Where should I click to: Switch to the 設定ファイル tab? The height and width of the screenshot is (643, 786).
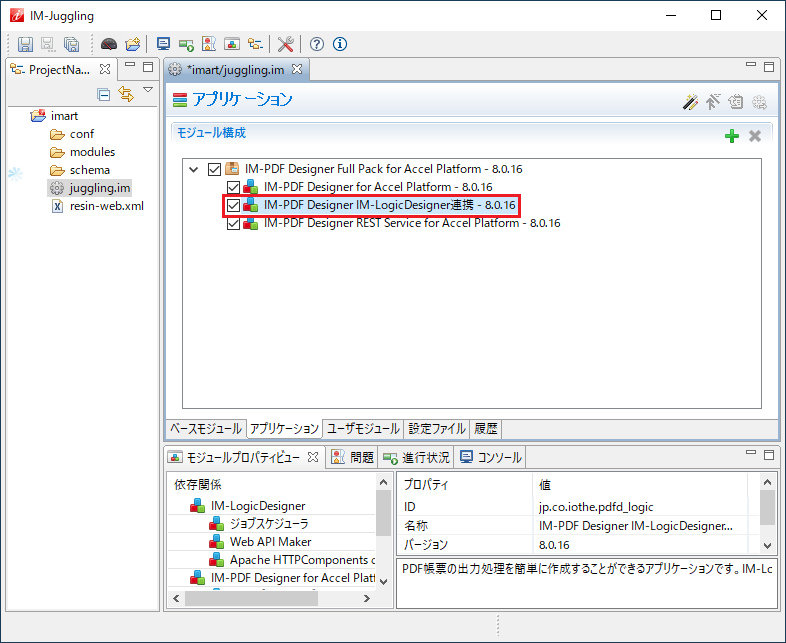coord(437,428)
